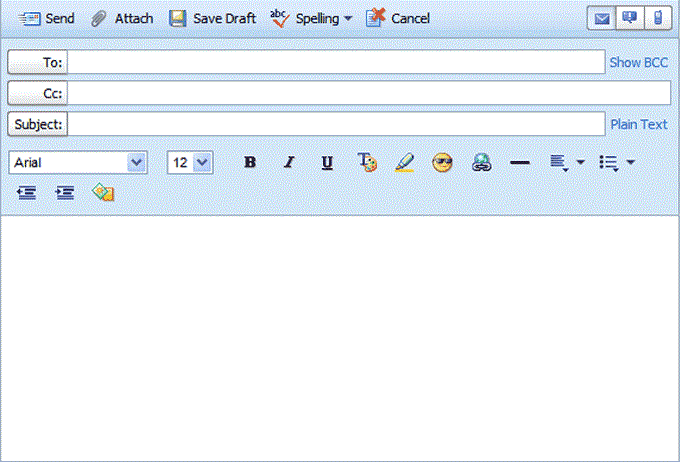This screenshot has height=462, width=680.
Task: Open the font size 12 dropdown
Action: [202, 162]
